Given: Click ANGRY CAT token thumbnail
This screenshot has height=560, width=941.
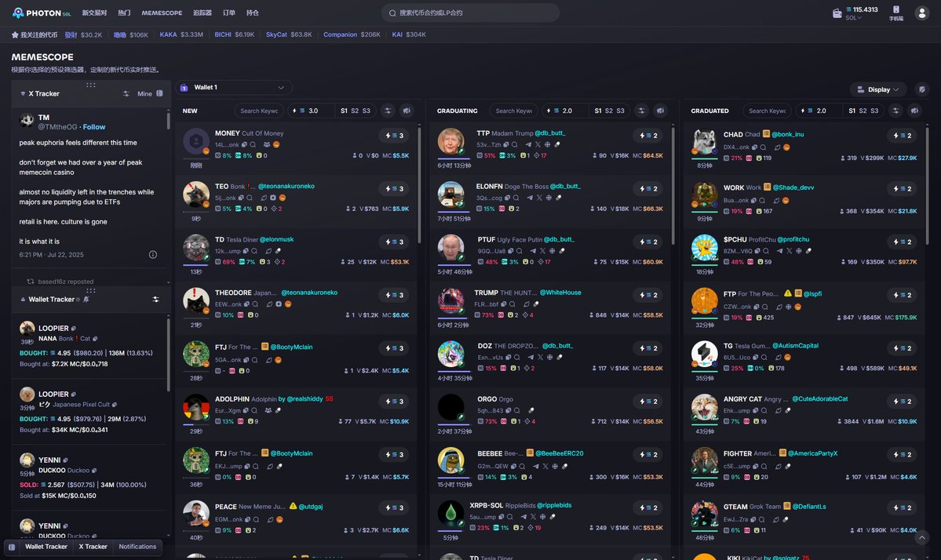Looking at the screenshot, I should 705,408.
